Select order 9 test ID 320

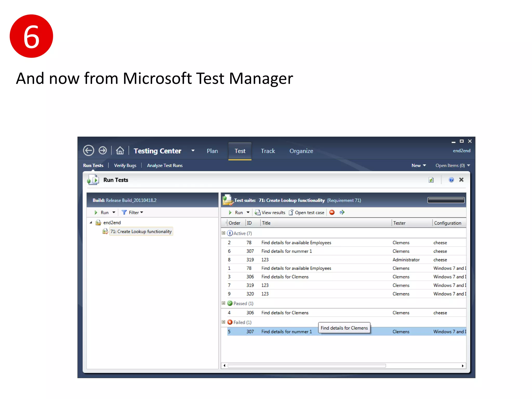coord(347,294)
